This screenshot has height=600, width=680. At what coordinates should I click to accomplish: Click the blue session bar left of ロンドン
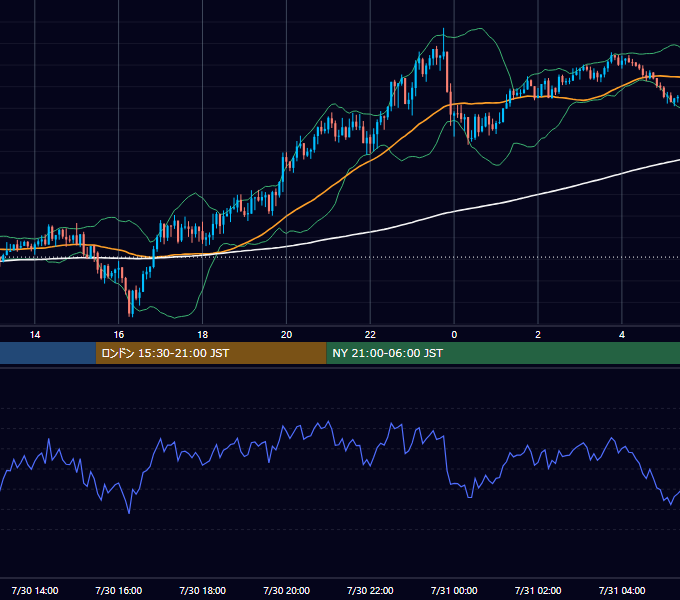pos(48,353)
